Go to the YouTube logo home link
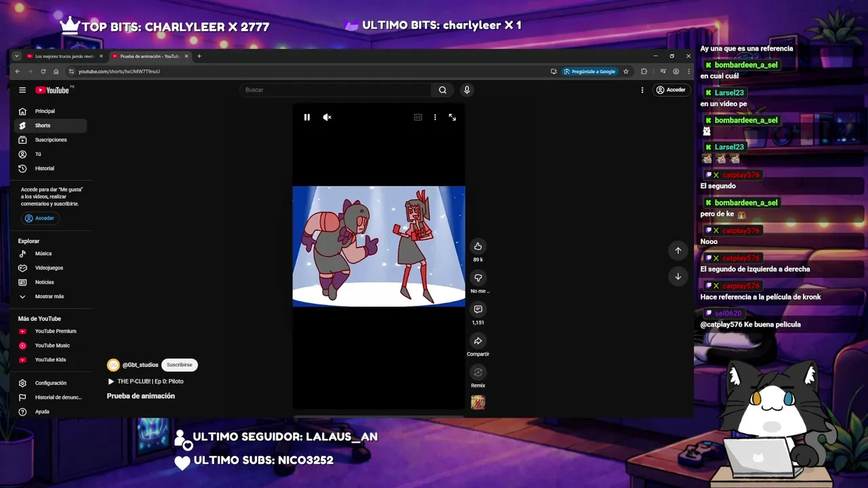The width and height of the screenshot is (868, 488). click(x=54, y=90)
